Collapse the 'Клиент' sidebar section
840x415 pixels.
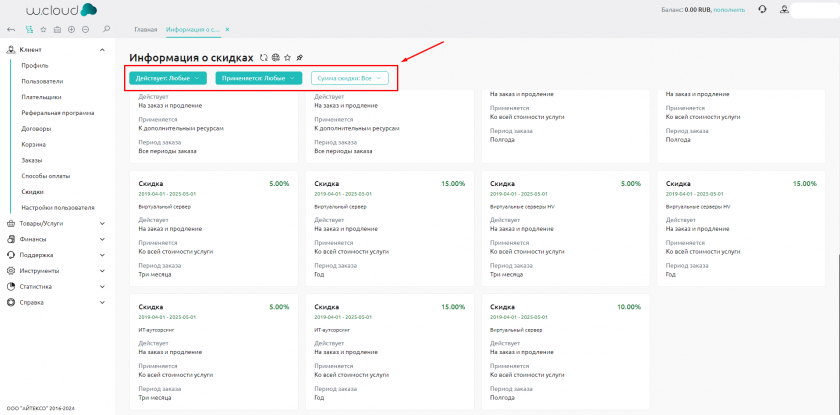pyautogui.click(x=103, y=49)
